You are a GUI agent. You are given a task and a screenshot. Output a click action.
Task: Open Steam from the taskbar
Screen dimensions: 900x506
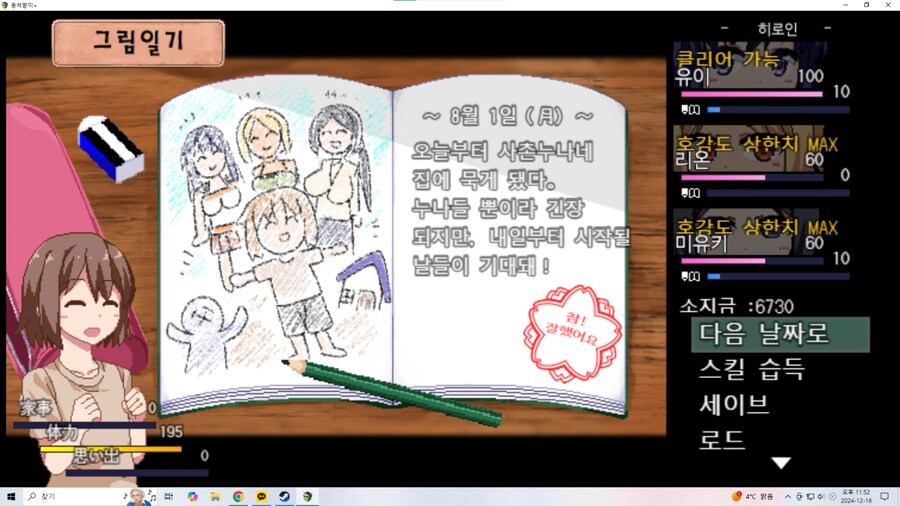(284, 496)
